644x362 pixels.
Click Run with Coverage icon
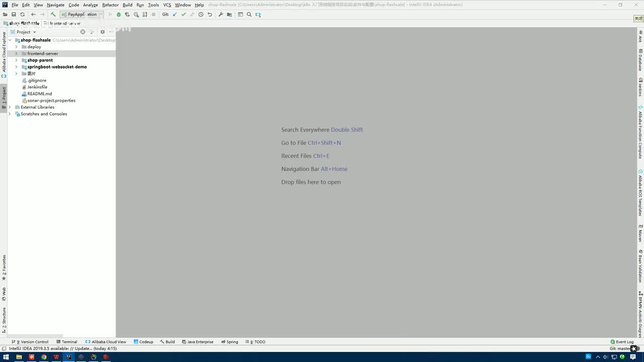[127, 15]
